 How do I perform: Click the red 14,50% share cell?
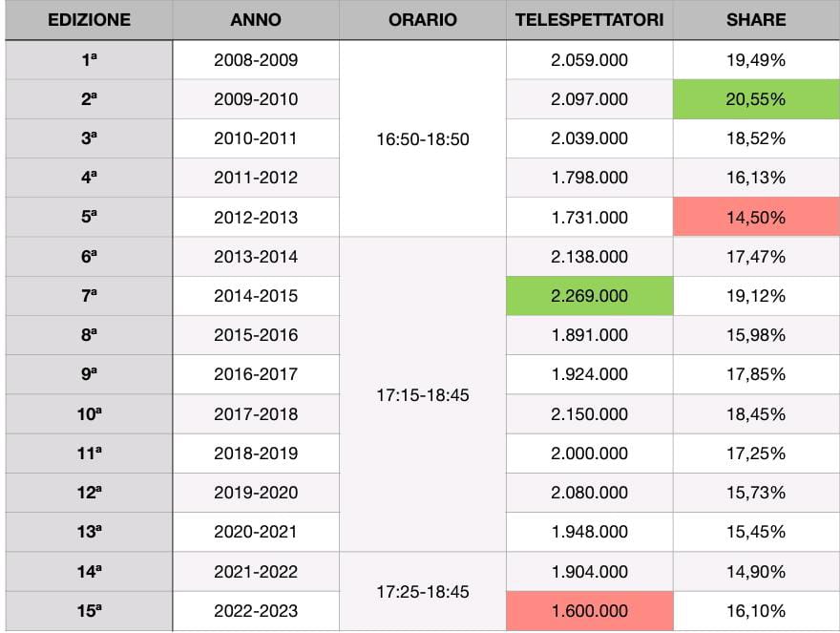pos(756,217)
